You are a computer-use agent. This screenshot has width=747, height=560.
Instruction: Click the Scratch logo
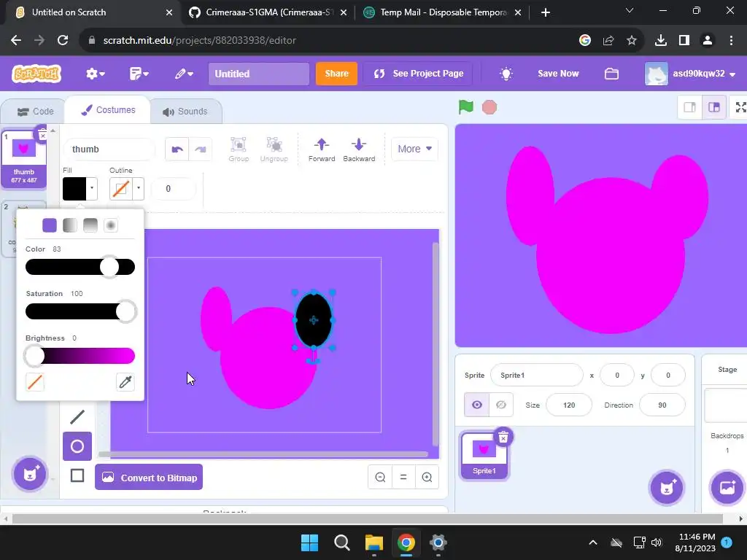pos(36,74)
